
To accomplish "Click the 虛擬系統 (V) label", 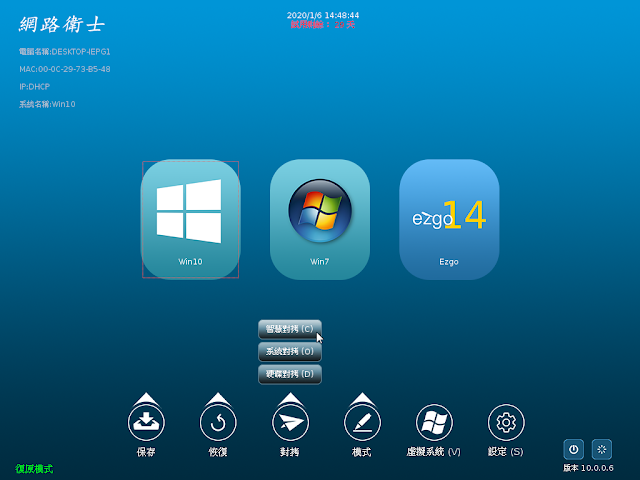I will (x=433, y=452).
